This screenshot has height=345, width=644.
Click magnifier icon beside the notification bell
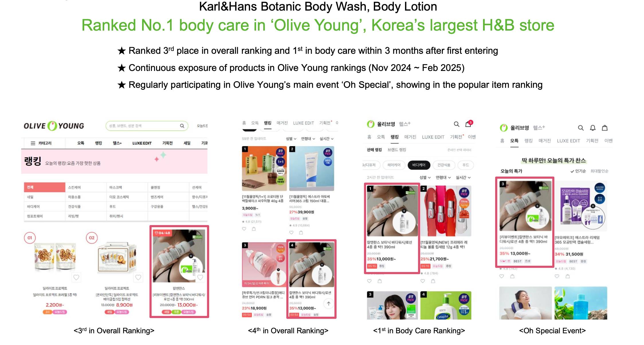(x=581, y=128)
